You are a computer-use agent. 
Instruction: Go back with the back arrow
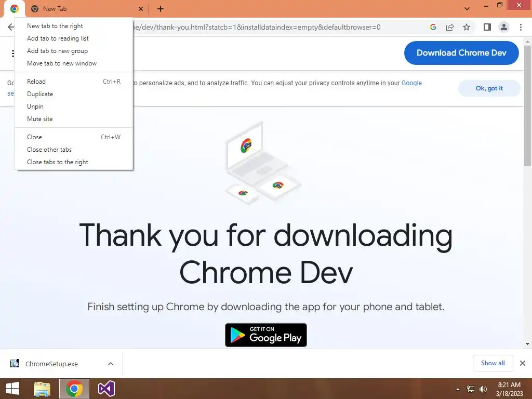point(11,27)
